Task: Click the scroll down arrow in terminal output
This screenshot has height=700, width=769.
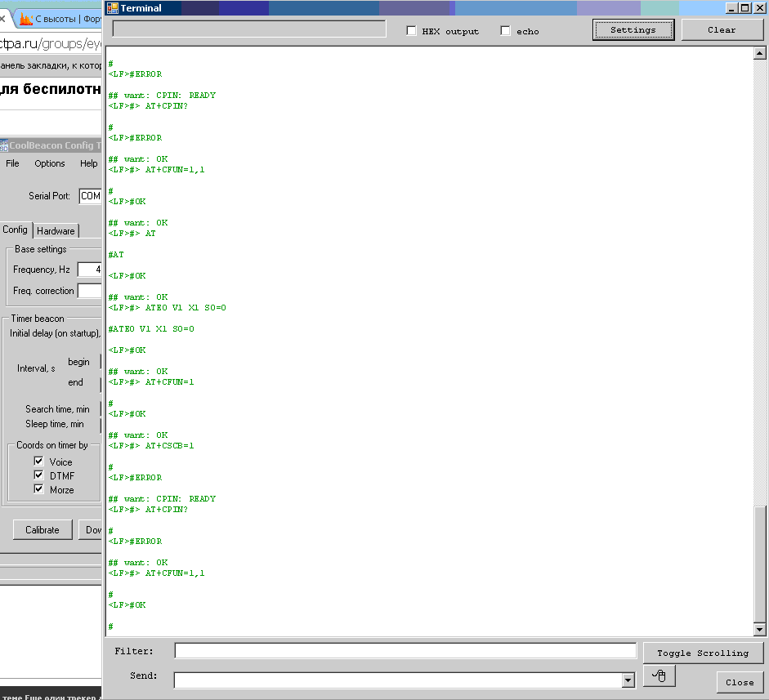Action: [759, 629]
